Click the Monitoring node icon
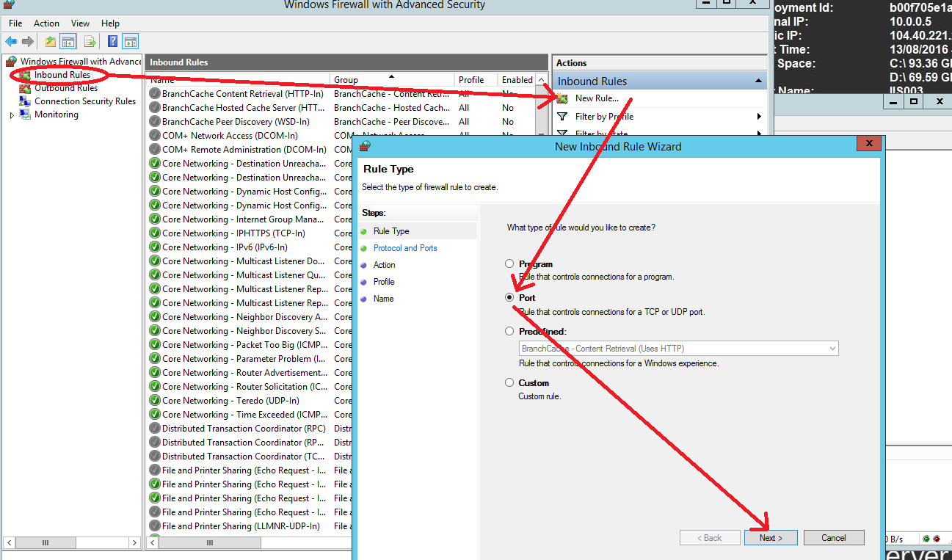This screenshot has height=560, width=952. (26, 114)
